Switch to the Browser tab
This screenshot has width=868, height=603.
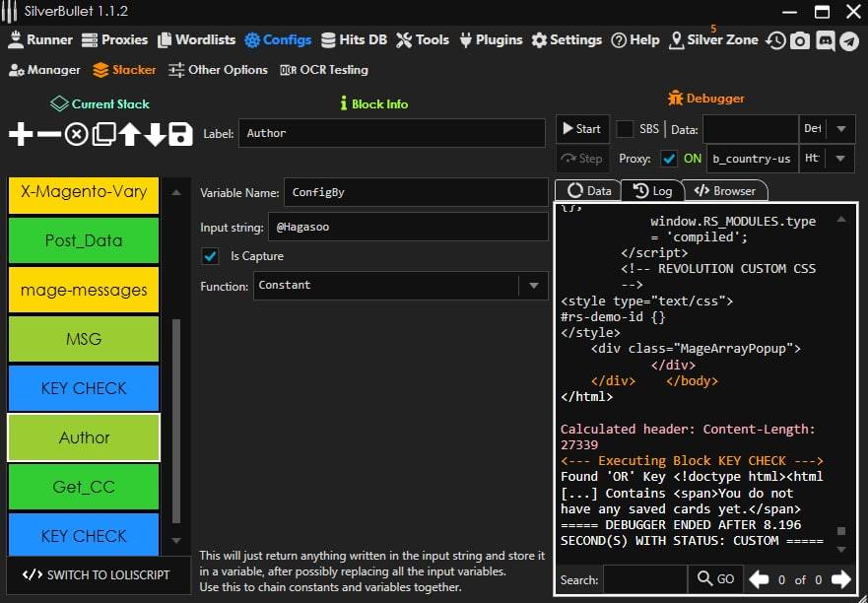coord(725,191)
